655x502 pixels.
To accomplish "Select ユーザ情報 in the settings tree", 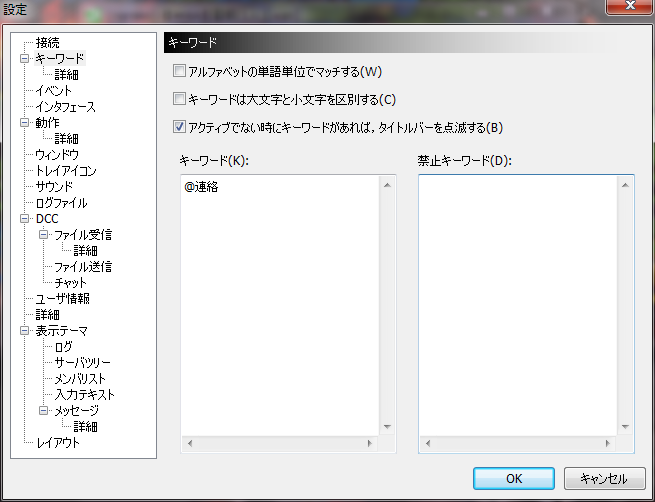I will (x=62, y=299).
